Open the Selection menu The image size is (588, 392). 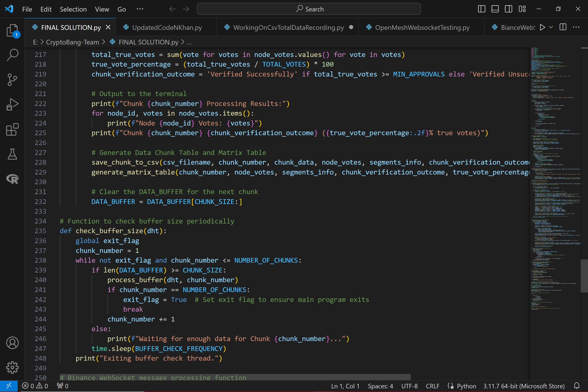click(x=73, y=9)
